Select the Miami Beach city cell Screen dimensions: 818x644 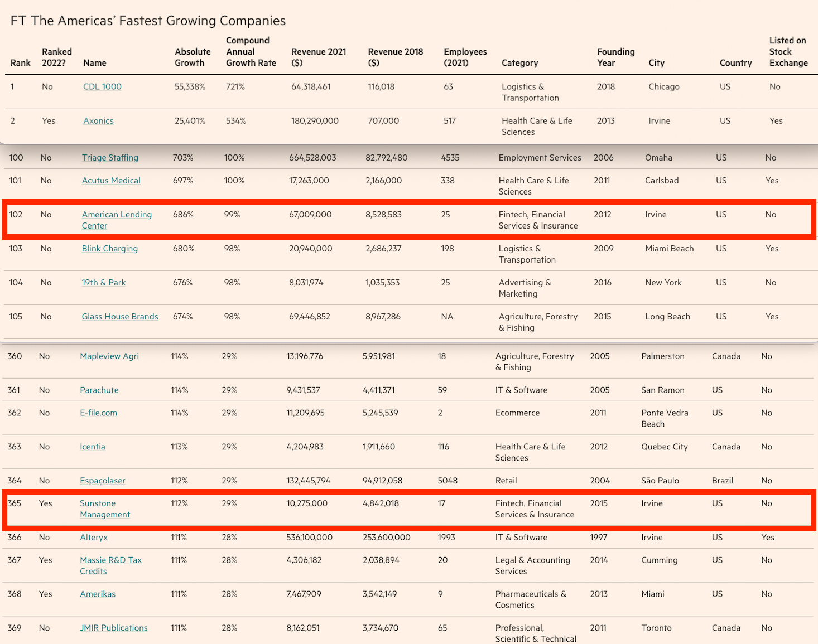670,249
